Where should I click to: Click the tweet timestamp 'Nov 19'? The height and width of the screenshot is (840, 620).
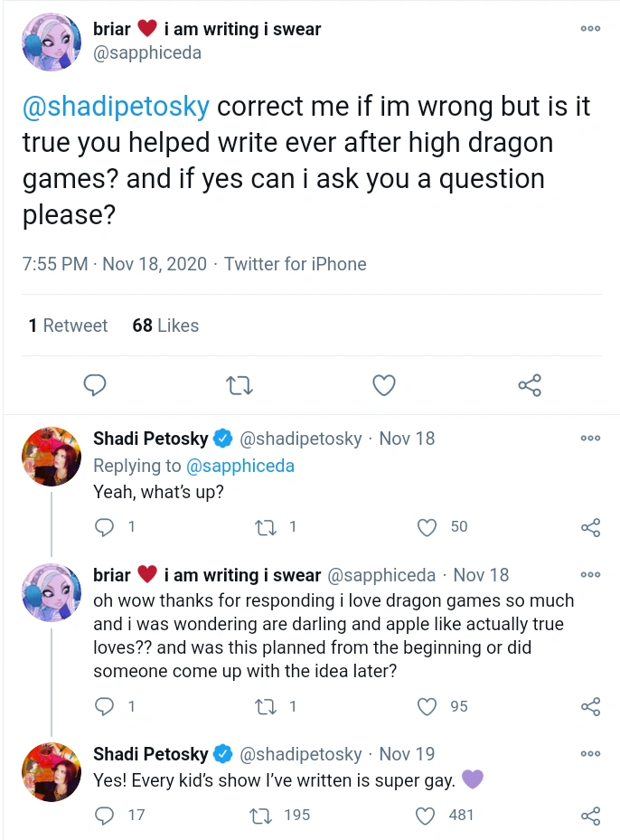click(407, 753)
